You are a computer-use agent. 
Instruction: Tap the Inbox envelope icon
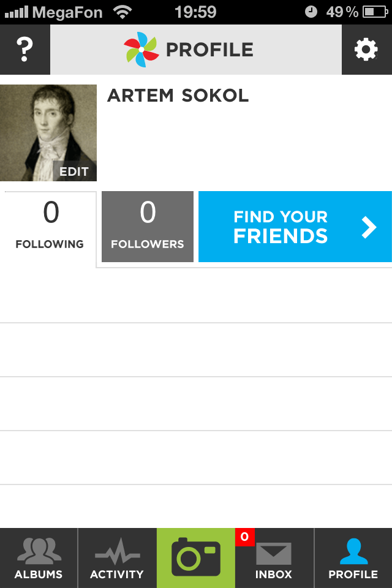click(274, 554)
